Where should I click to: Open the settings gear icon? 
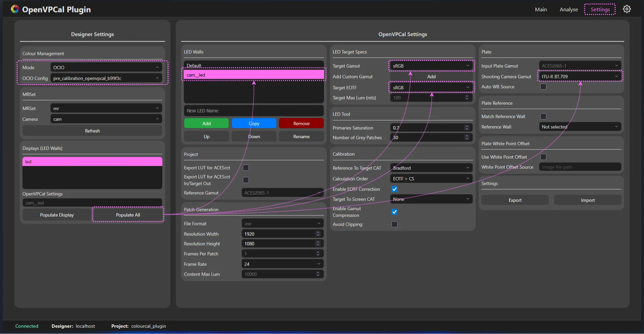[x=627, y=9]
